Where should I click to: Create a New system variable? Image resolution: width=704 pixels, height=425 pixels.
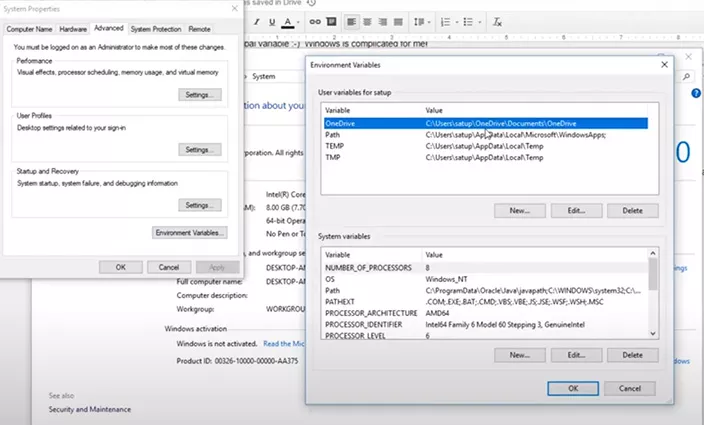pos(519,355)
